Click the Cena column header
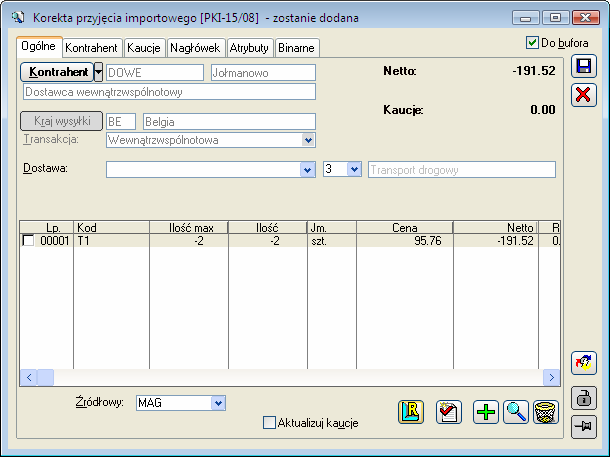 pos(405,228)
